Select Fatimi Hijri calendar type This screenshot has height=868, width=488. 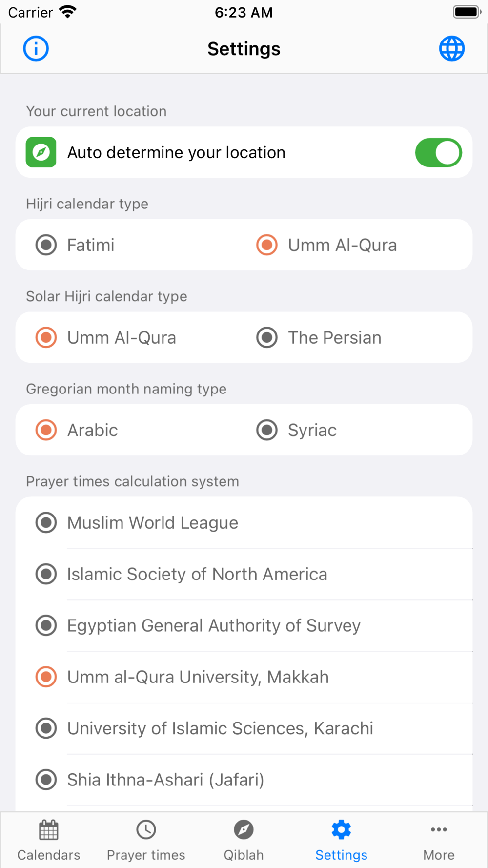46,245
